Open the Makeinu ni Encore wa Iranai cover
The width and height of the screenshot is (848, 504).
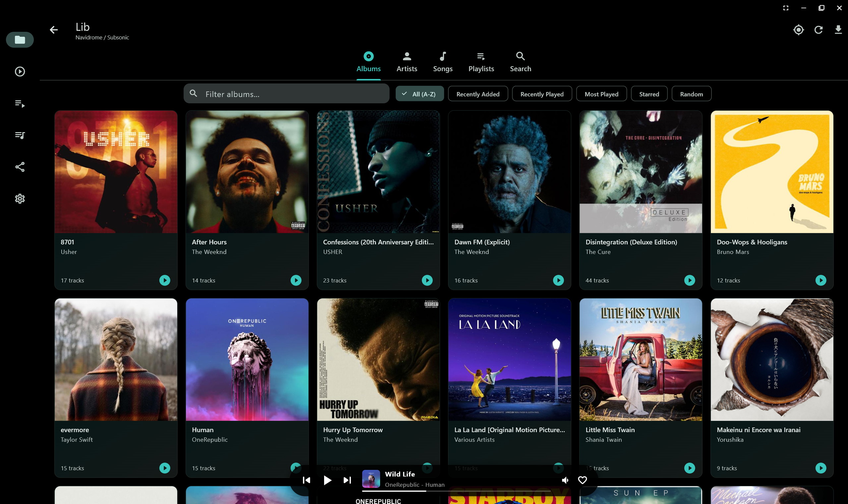click(x=772, y=360)
